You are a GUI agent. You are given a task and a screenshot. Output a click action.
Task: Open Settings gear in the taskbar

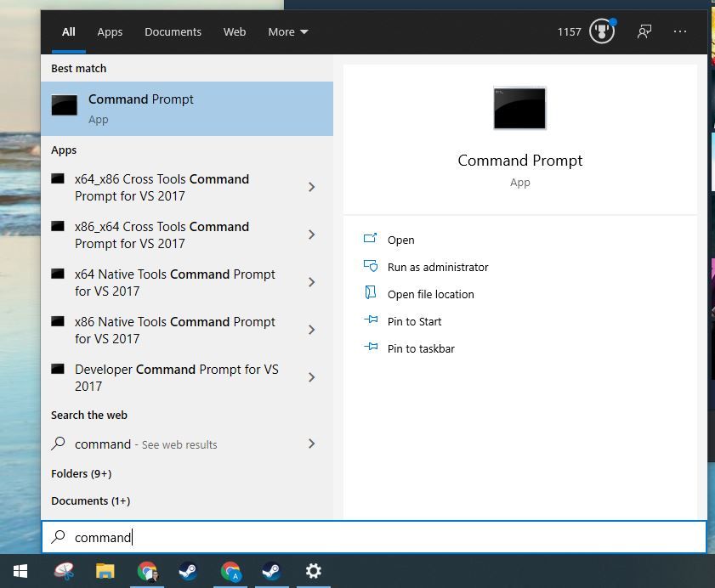[313, 571]
